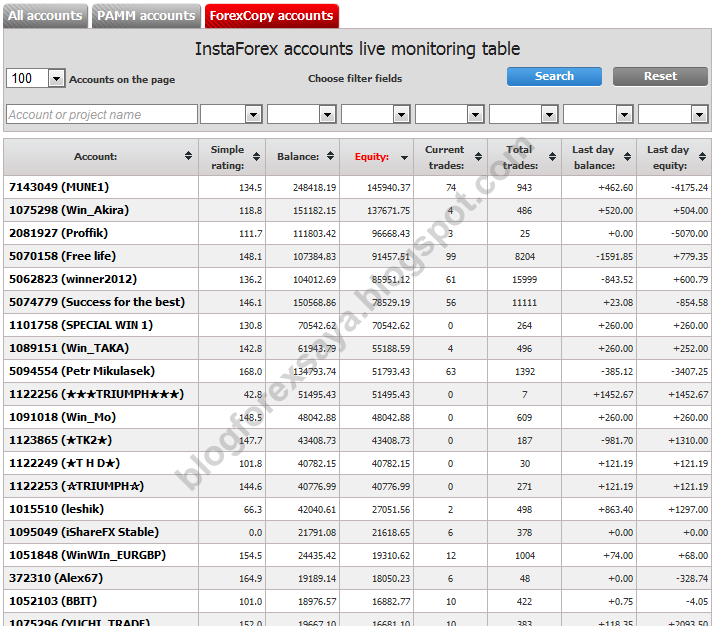This screenshot has height=626, width=715.
Task: Select total trades value 15999
Action: (x=524, y=279)
